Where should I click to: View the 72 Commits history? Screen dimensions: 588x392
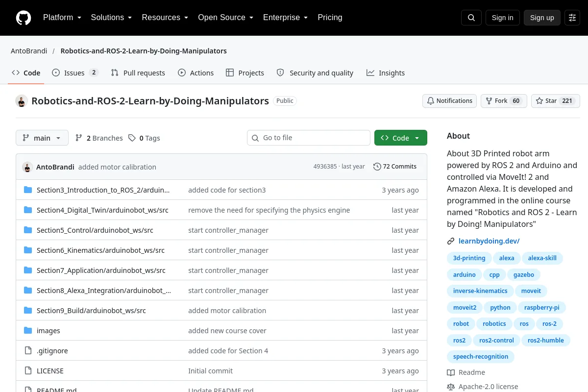pos(395,167)
